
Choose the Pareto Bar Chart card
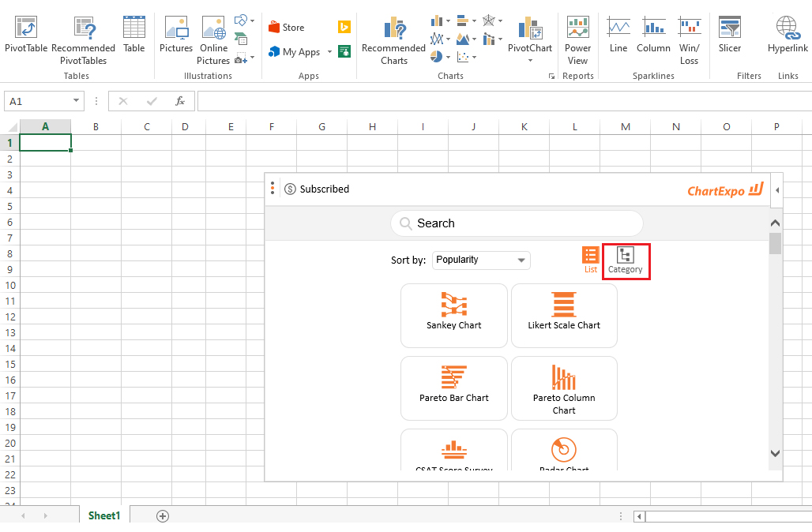point(453,388)
